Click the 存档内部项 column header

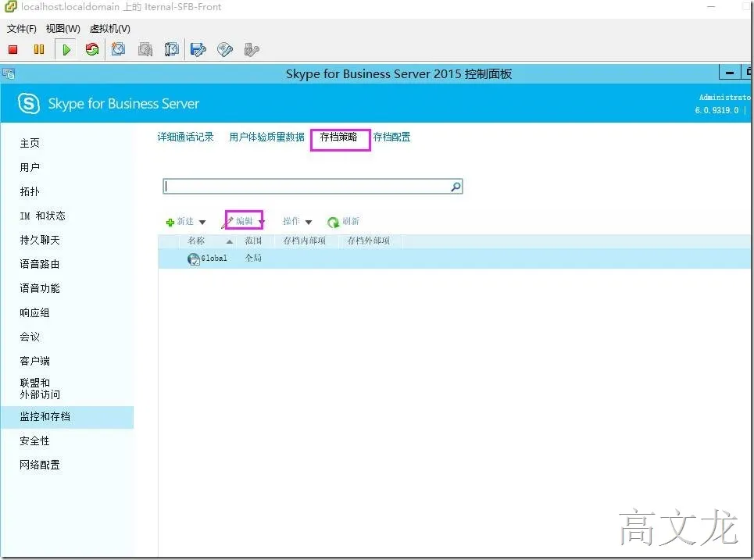[x=305, y=241]
